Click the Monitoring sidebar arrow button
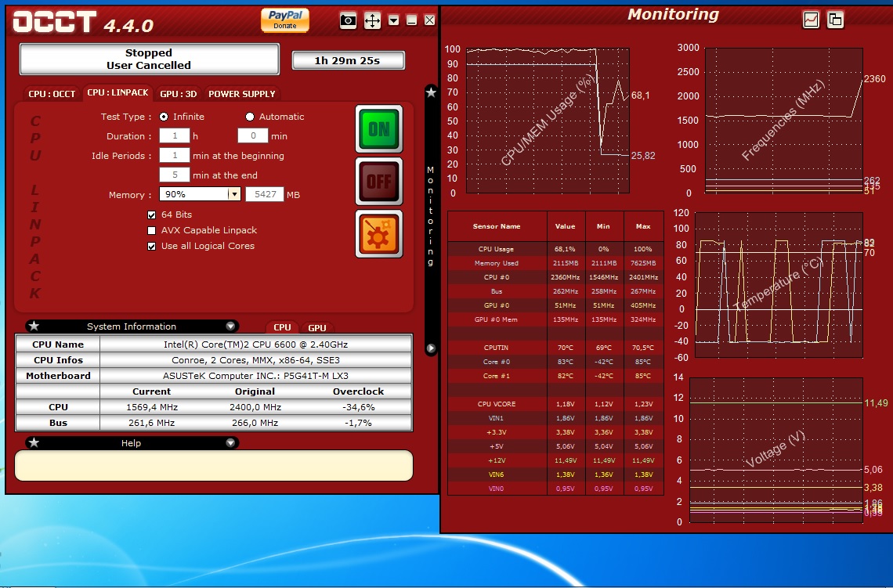893x588 pixels. (x=431, y=348)
